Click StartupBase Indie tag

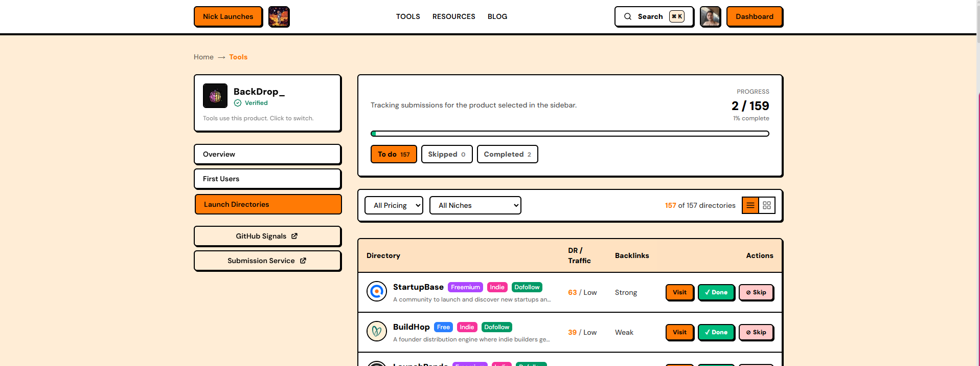pyautogui.click(x=497, y=287)
